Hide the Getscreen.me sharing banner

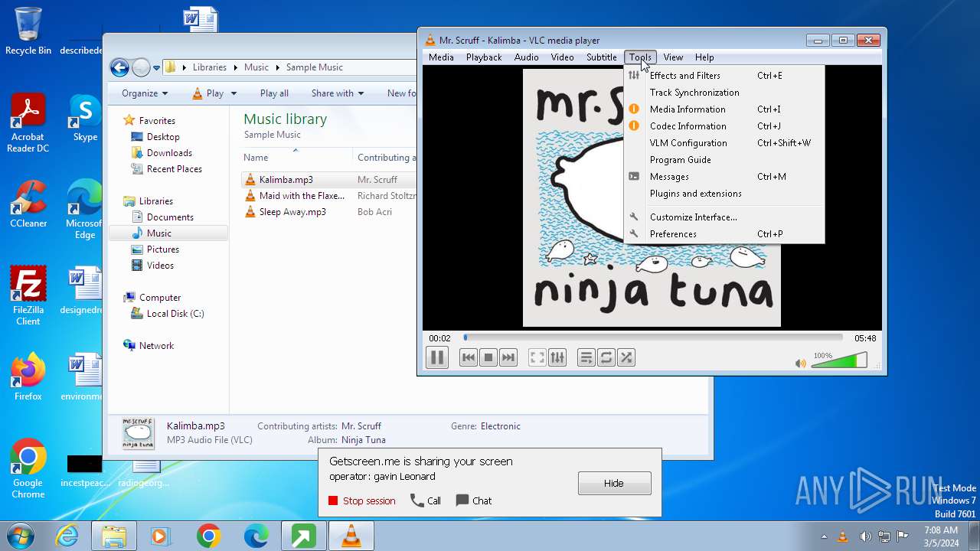click(x=614, y=484)
